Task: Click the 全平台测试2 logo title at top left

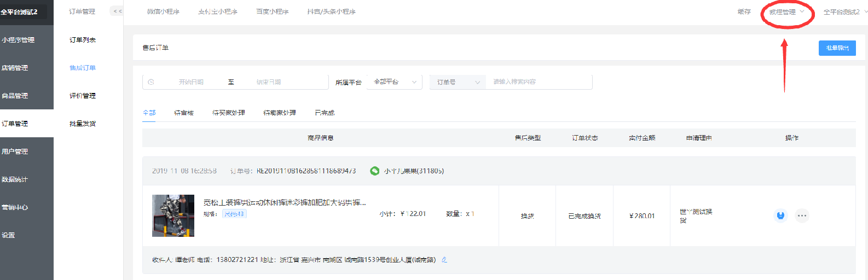Action: coord(20,11)
